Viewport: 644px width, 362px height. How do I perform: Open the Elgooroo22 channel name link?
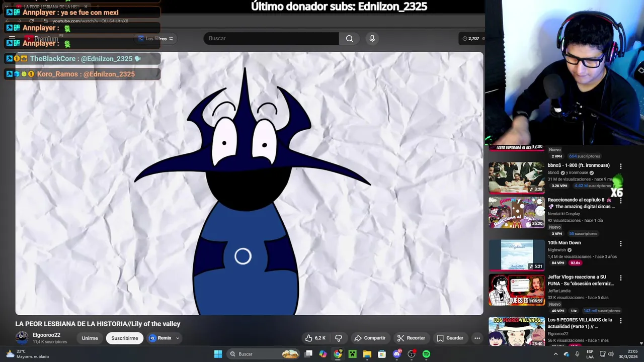[46, 335]
